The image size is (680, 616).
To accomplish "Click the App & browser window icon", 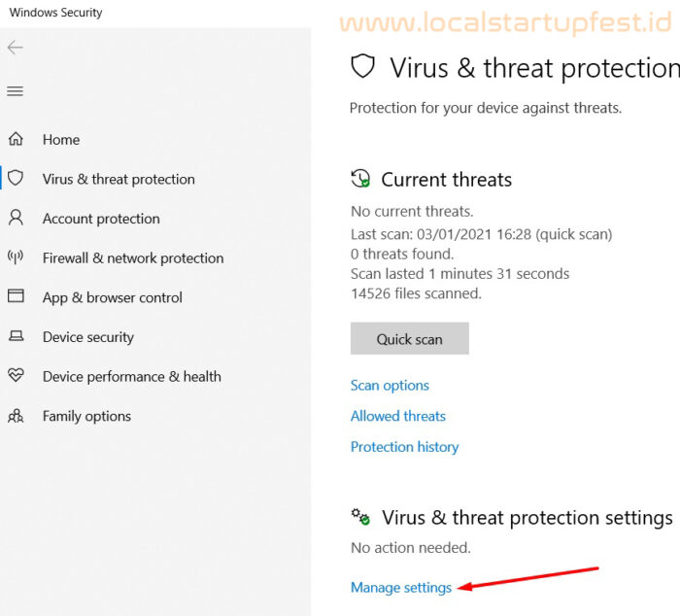I will (17, 295).
